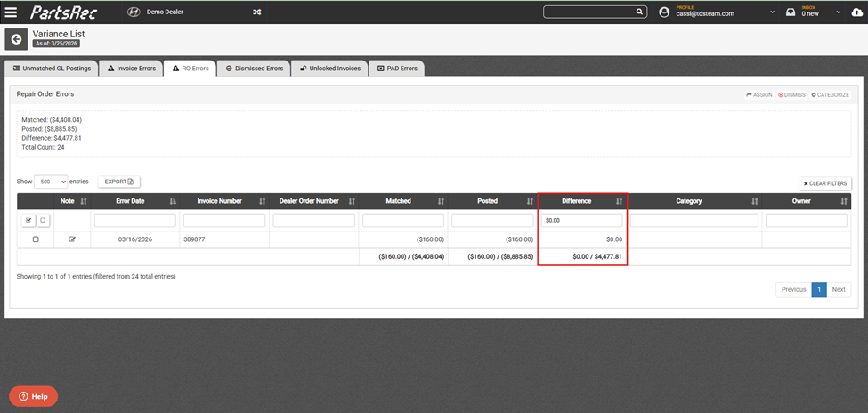868x413 pixels.
Task: Open the inbox tray icon
Action: click(791, 12)
